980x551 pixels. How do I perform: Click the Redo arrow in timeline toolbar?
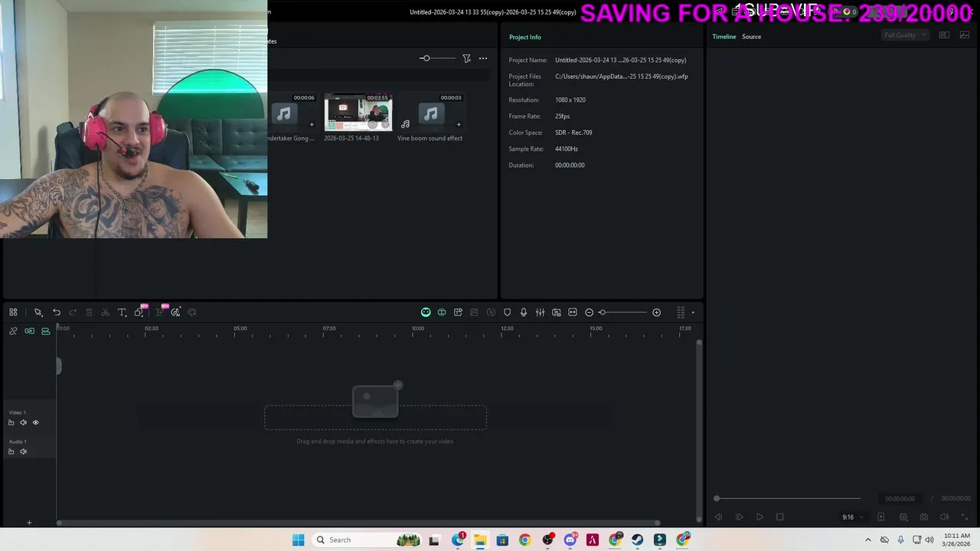73,312
